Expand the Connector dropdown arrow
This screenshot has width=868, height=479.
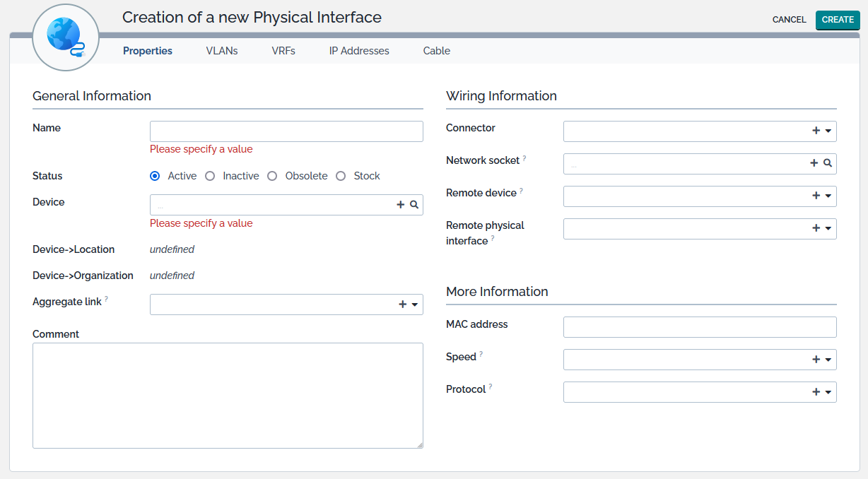click(x=828, y=131)
